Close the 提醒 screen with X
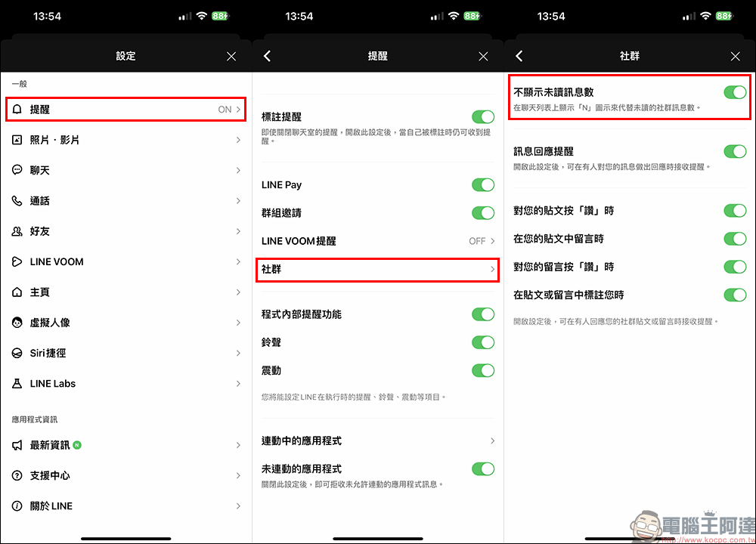Image resolution: width=756 pixels, height=544 pixels. coord(483,57)
